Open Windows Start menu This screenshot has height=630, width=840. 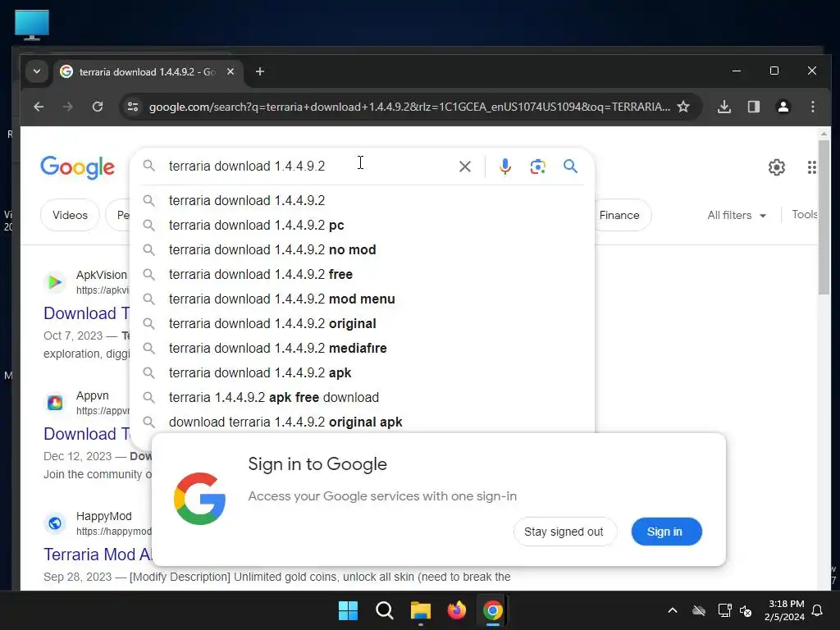click(x=348, y=610)
